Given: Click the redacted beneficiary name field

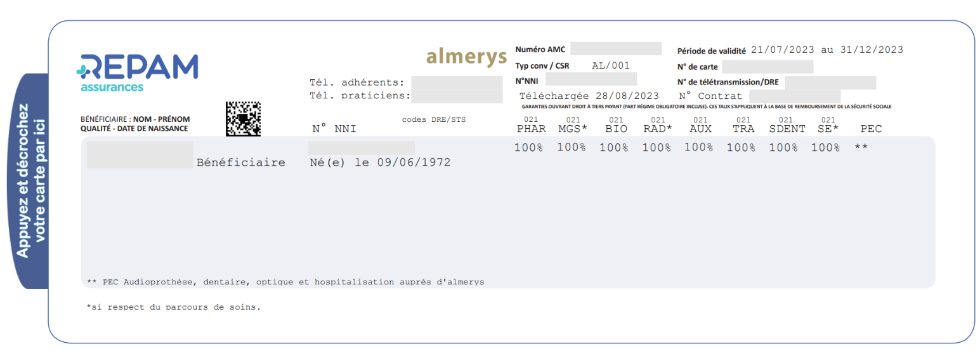Looking at the screenshot, I should pyautogui.click(x=140, y=155).
